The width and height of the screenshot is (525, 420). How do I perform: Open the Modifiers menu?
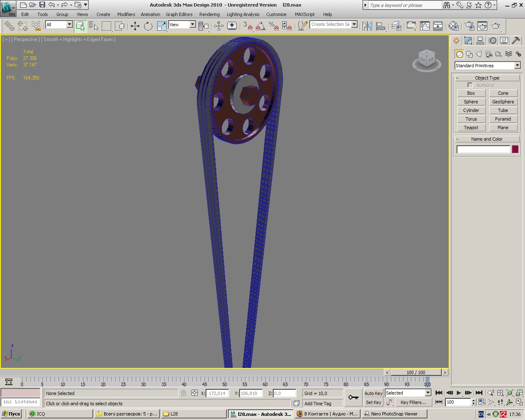pos(126,14)
